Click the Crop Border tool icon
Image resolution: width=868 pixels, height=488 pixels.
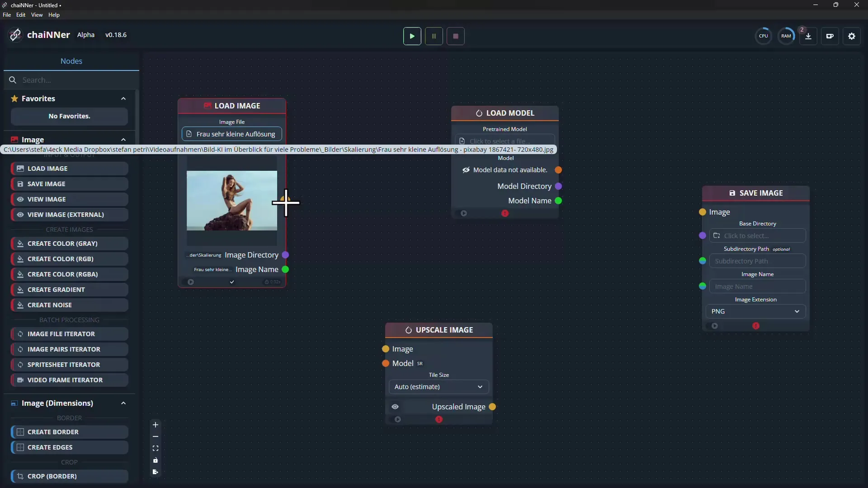pos(19,476)
